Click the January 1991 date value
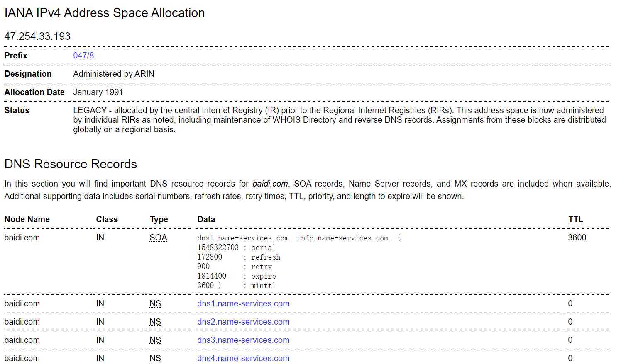 click(x=98, y=92)
